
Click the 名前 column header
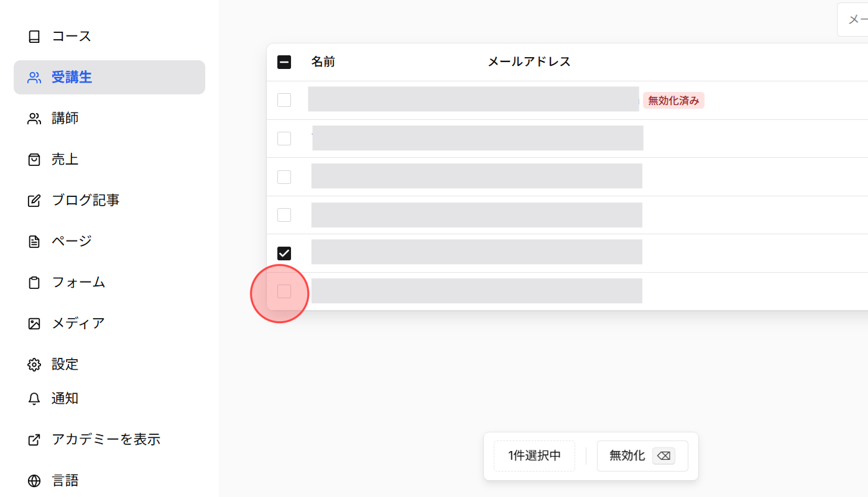click(x=323, y=62)
